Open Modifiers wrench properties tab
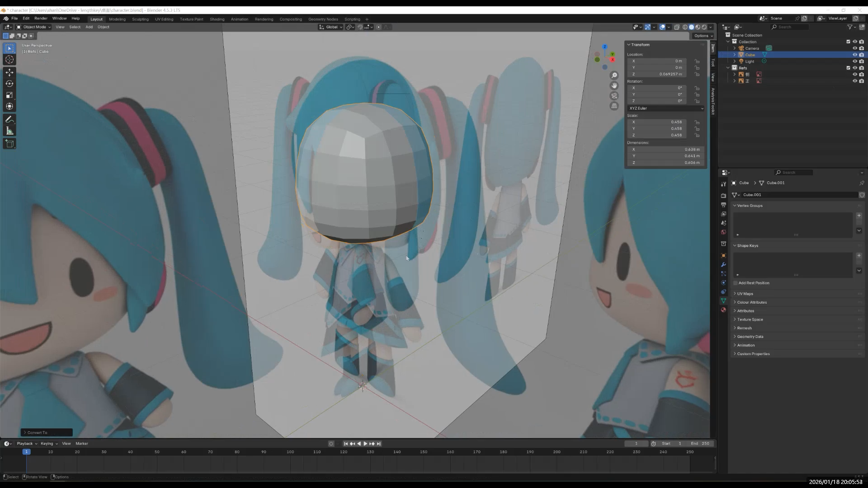The image size is (868, 488). pyautogui.click(x=723, y=265)
